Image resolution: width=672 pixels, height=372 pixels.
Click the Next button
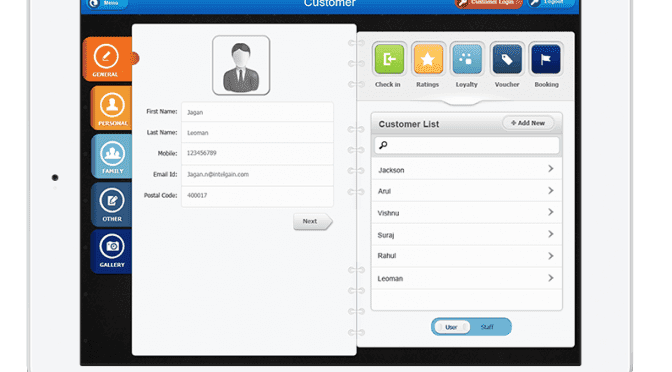pyautogui.click(x=312, y=222)
